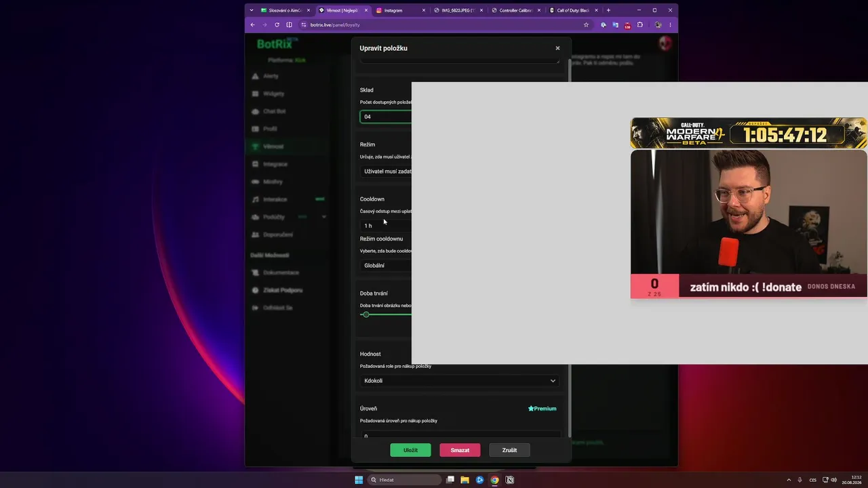This screenshot has width=868, height=488.
Task: Bookmark this page with the star
Action: pyautogui.click(x=586, y=25)
